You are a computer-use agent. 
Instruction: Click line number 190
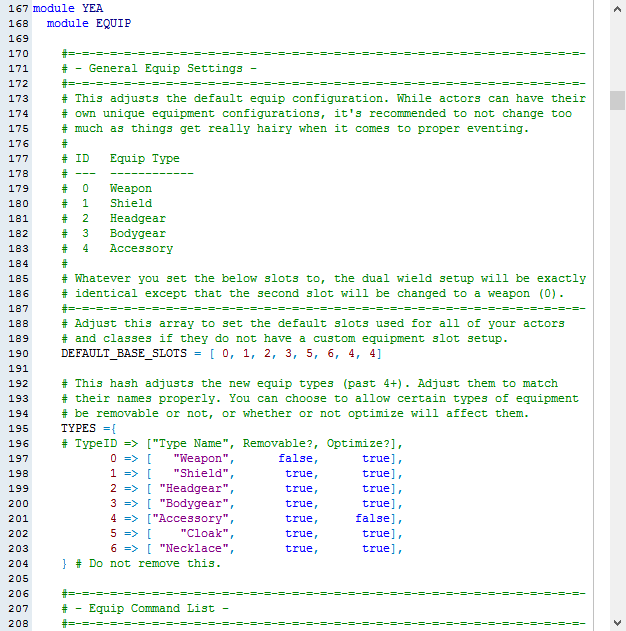pos(19,354)
